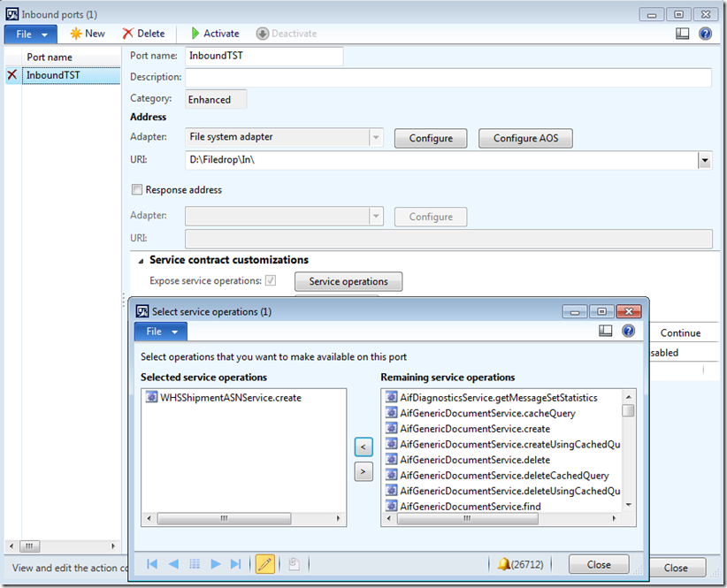Collapse the Service contract customizations section

pyautogui.click(x=139, y=260)
